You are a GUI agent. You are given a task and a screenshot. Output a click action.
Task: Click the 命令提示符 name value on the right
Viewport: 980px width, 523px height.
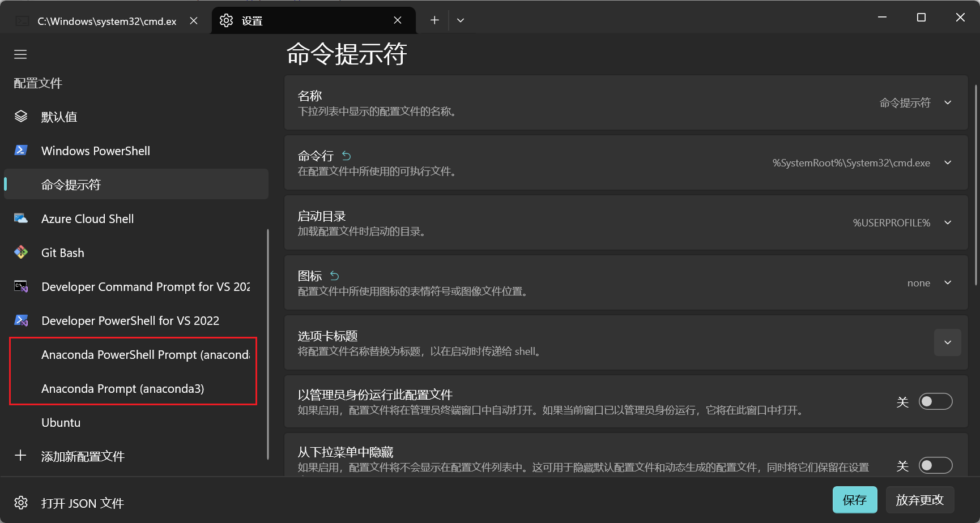905,102
